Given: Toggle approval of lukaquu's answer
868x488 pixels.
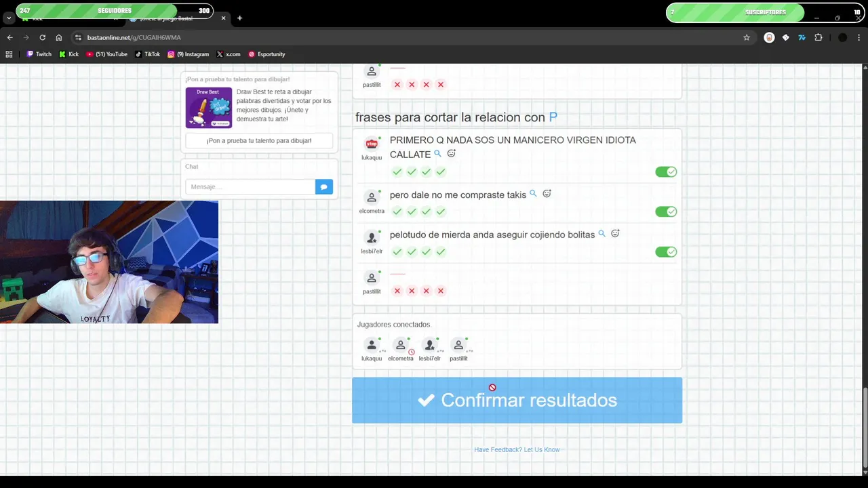Looking at the screenshot, I should [x=666, y=172].
